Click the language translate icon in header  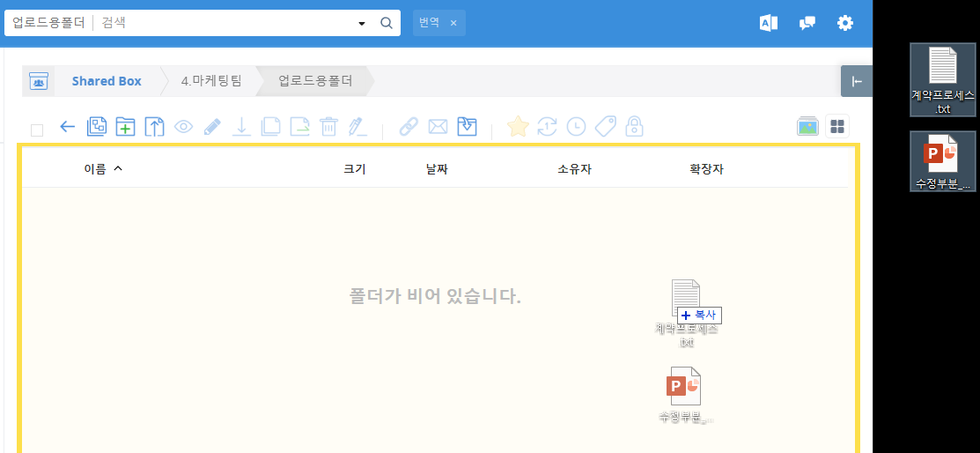click(x=769, y=23)
